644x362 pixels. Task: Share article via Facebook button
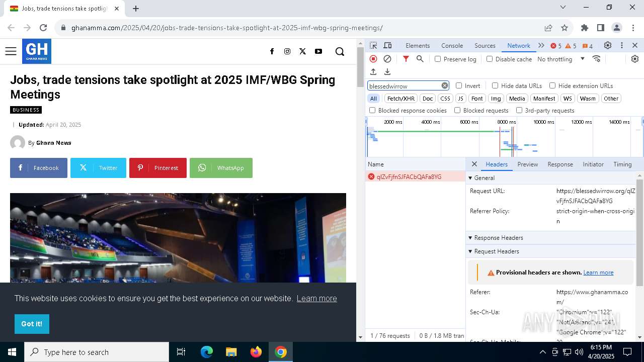[39, 168]
